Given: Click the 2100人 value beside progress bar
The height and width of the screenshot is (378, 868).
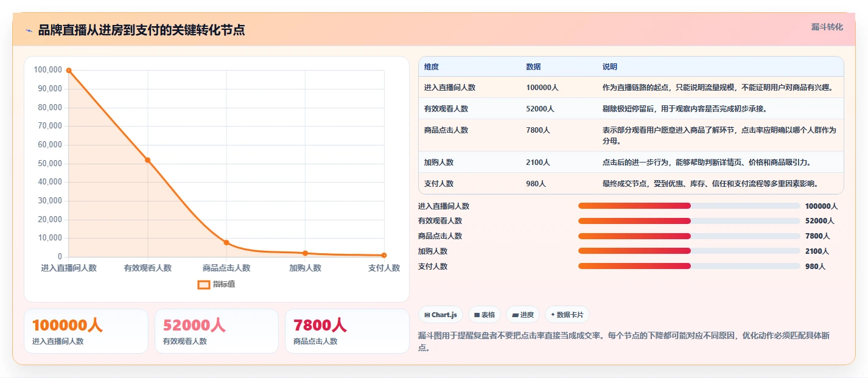Looking at the screenshot, I should (x=817, y=251).
